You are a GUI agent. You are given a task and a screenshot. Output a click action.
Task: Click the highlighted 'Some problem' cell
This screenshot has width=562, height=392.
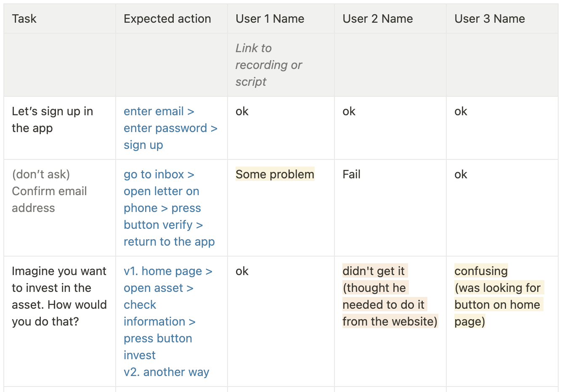click(x=275, y=175)
